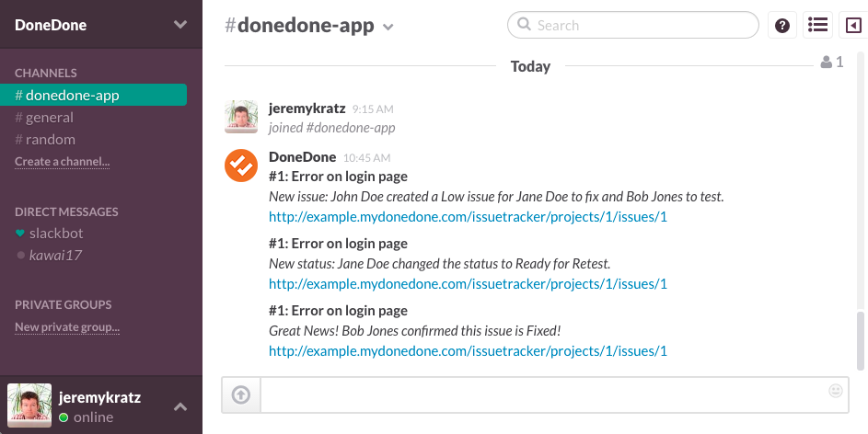Expand the user menu up chevron

(x=179, y=407)
